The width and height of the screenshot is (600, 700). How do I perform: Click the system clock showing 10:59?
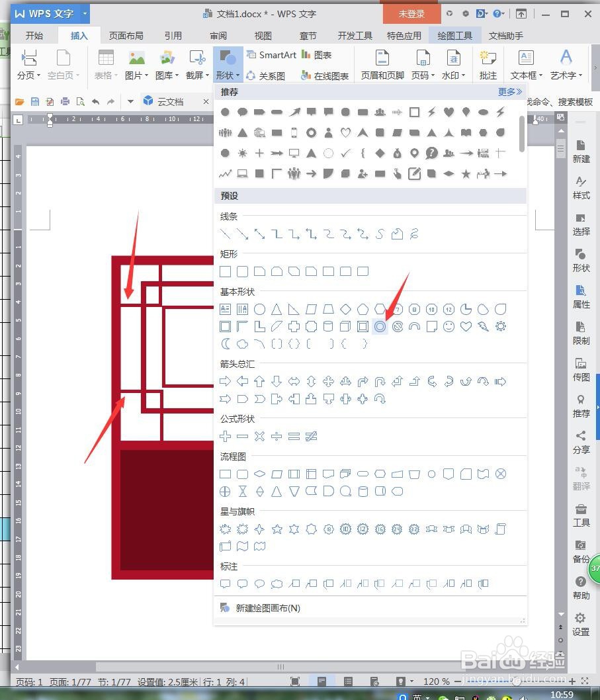click(562, 694)
